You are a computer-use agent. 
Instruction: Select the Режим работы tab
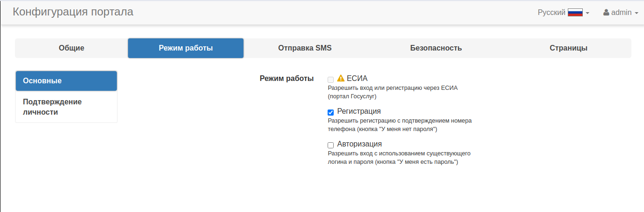(186, 48)
